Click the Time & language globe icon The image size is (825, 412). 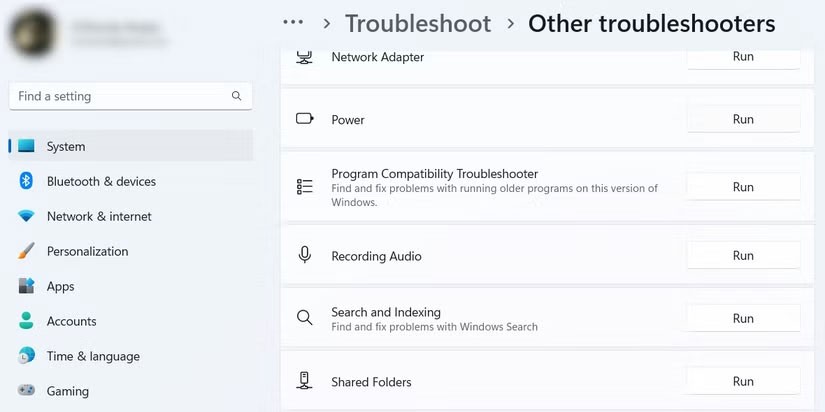26,356
